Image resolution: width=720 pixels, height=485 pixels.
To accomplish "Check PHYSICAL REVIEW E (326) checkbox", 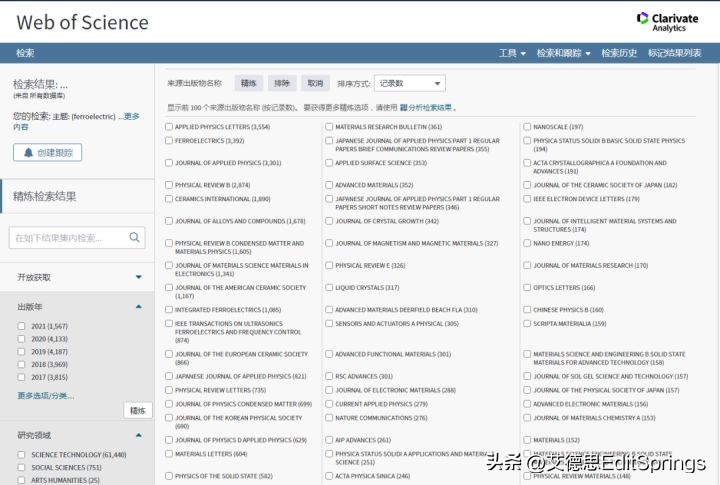I will point(329,265).
